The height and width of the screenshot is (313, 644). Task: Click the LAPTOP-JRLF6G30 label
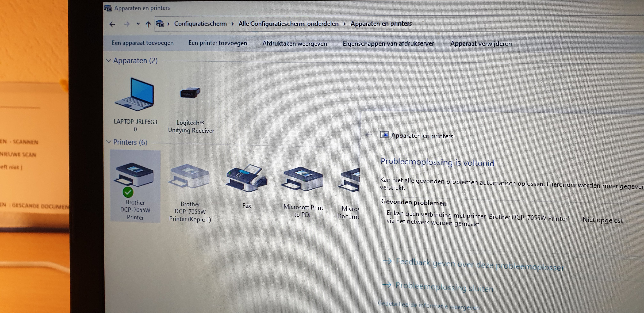135,126
